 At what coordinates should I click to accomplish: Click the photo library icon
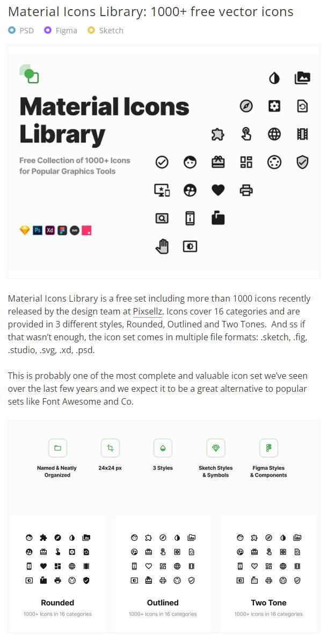302,78
